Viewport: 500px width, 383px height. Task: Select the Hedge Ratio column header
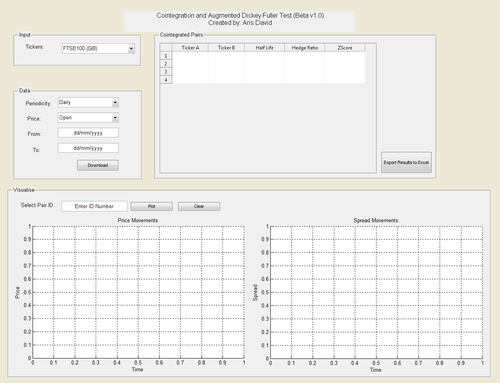pyautogui.click(x=305, y=48)
